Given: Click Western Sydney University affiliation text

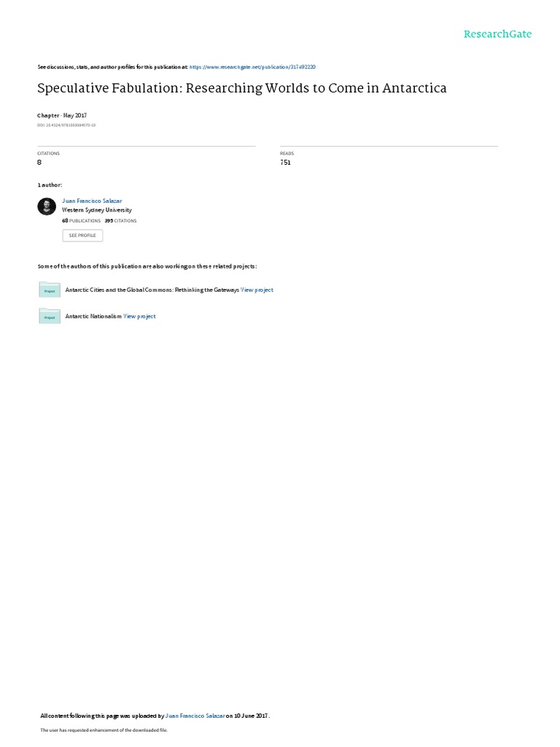Looking at the screenshot, I should coord(97,210).
